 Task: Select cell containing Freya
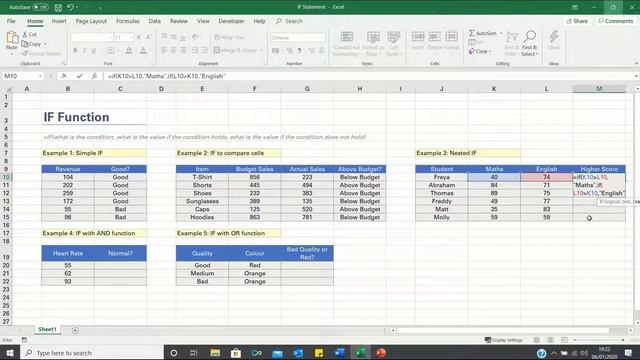point(442,177)
